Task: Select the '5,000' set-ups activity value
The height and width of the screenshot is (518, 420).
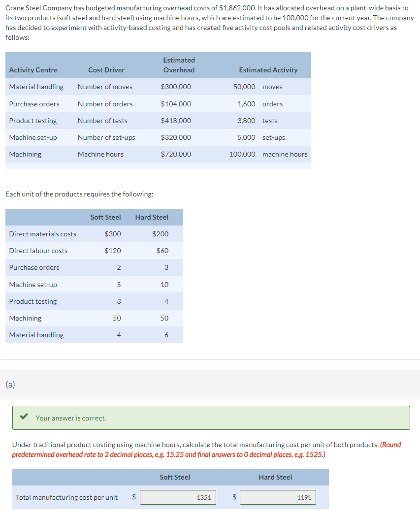Action: click(x=247, y=137)
